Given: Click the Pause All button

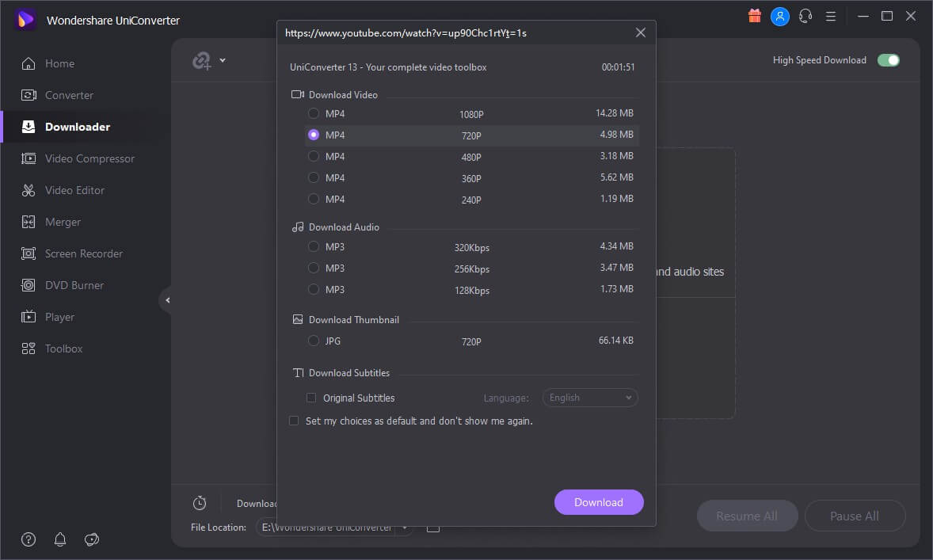Looking at the screenshot, I should pos(855,516).
